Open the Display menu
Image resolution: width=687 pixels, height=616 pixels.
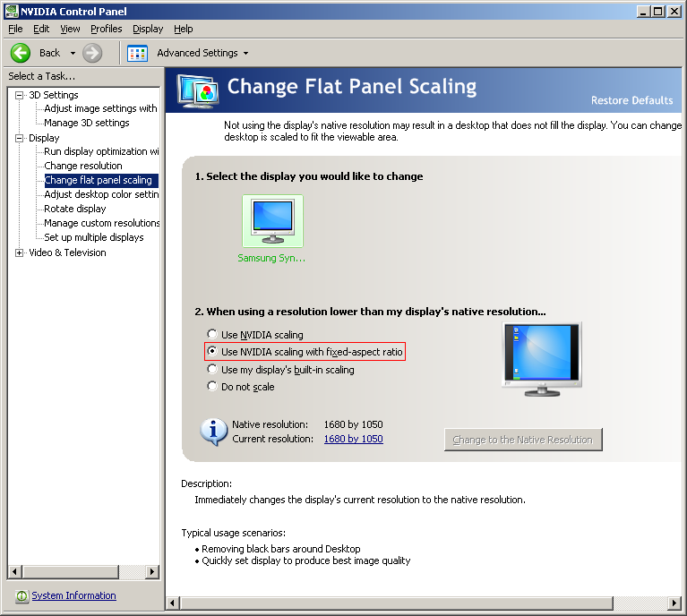click(x=148, y=29)
